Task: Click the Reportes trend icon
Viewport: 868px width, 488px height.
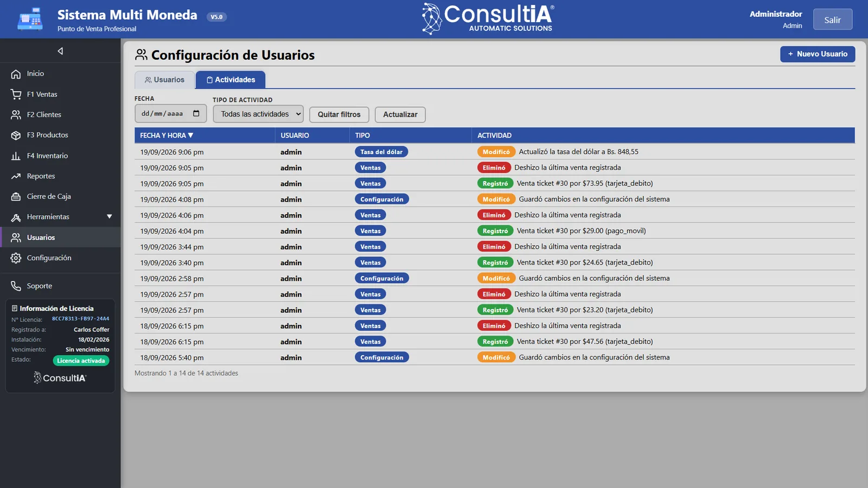Action: [x=16, y=176]
